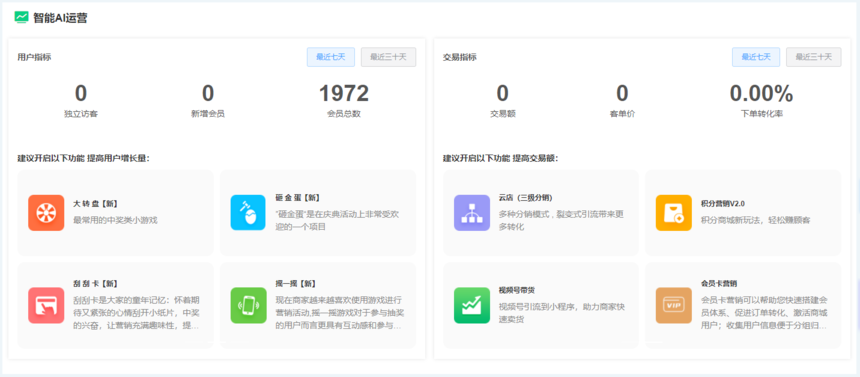860x377 pixels.
Task: Click the 客单价 label
Action: coord(622,114)
